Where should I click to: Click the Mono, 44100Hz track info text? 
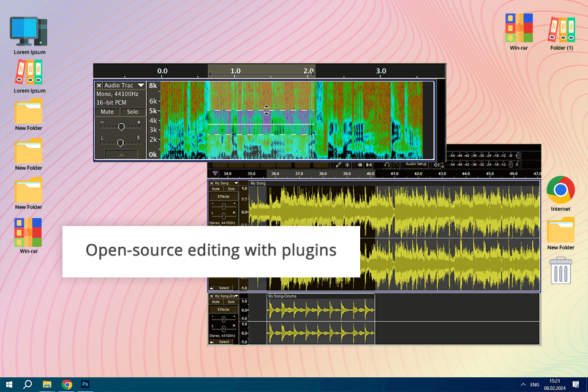(118, 94)
